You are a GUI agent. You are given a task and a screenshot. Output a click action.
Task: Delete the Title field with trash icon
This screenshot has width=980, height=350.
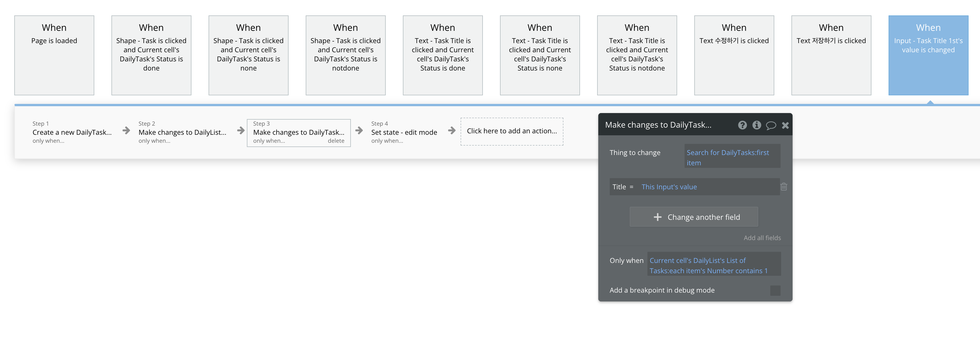(784, 187)
